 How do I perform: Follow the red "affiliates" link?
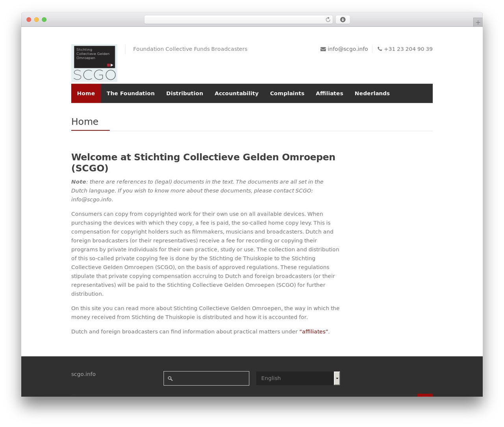click(x=314, y=332)
